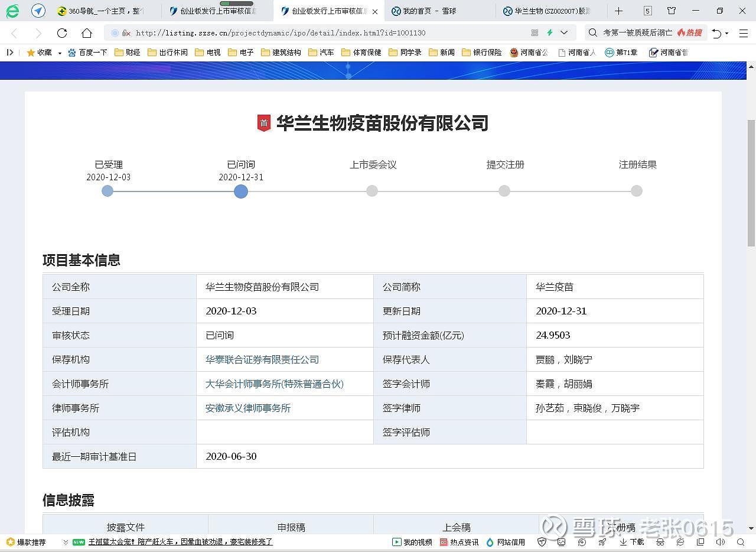Open the browser hamburger main menu
This screenshot has width=756, height=552.
click(744, 33)
